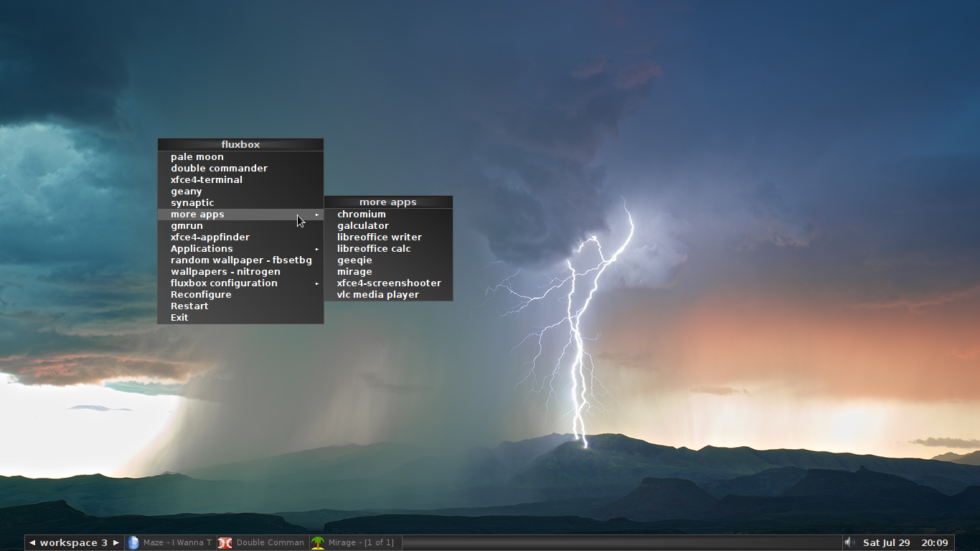Click Restart in the fluxbox menu
This screenshot has height=551, width=980.
pyautogui.click(x=189, y=306)
